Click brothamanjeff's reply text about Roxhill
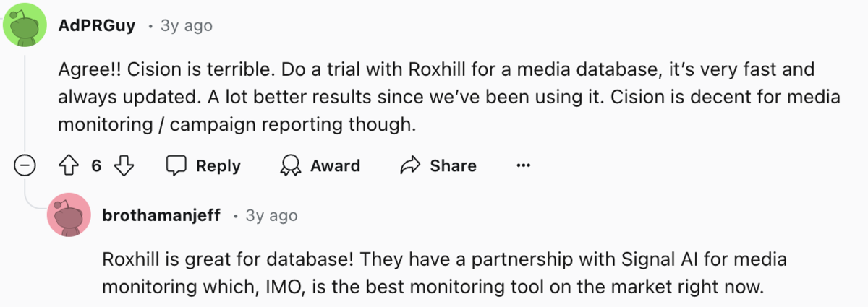Screen dimensions: 868x307 pos(434,272)
